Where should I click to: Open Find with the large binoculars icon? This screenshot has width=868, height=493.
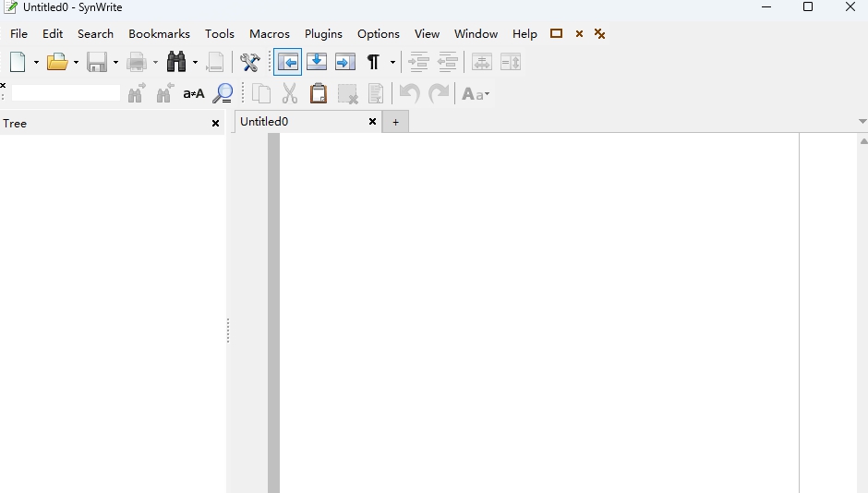coord(176,62)
